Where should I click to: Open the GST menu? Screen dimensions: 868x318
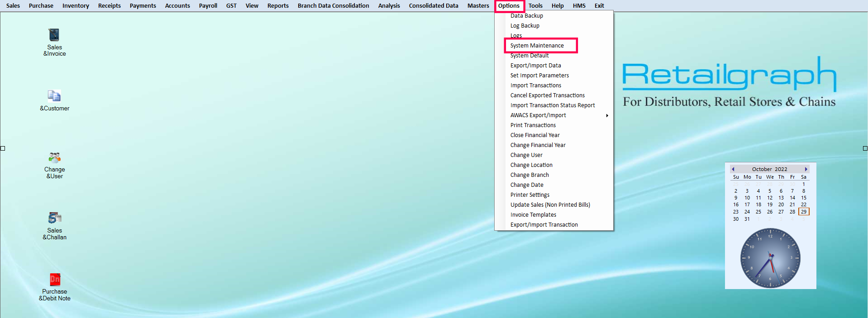coord(231,6)
